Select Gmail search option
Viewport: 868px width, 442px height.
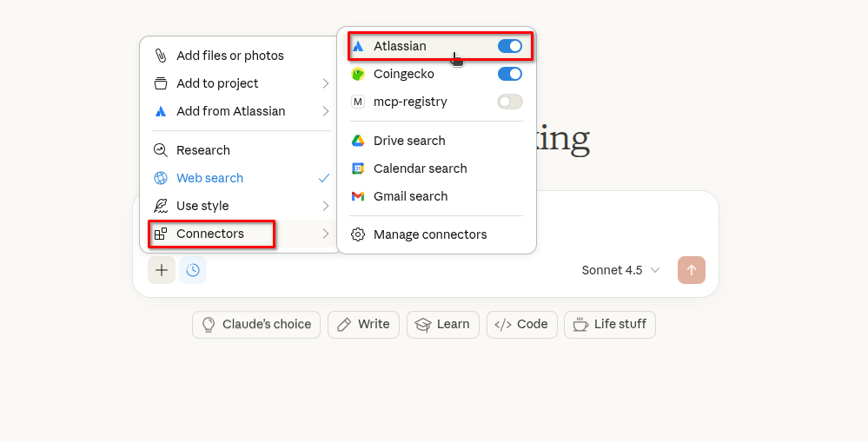[x=436, y=196]
